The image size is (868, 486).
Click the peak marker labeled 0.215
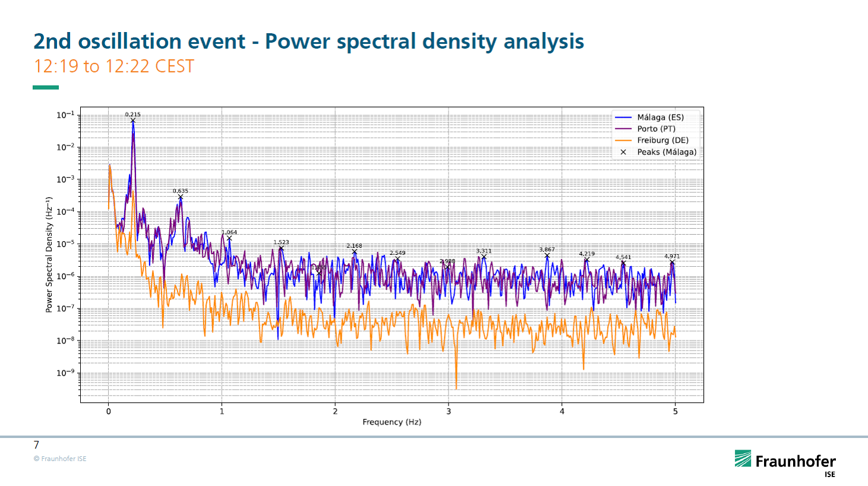pos(133,121)
